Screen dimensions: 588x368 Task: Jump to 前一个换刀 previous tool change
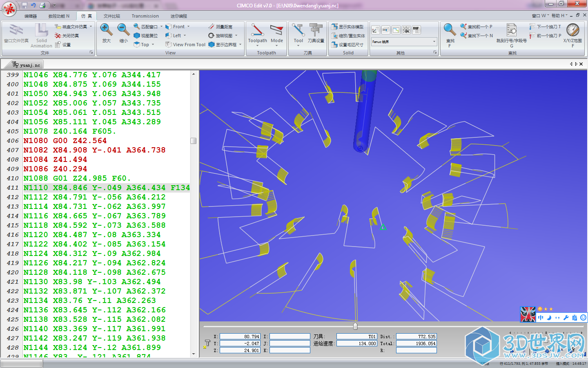pyautogui.click(x=545, y=36)
